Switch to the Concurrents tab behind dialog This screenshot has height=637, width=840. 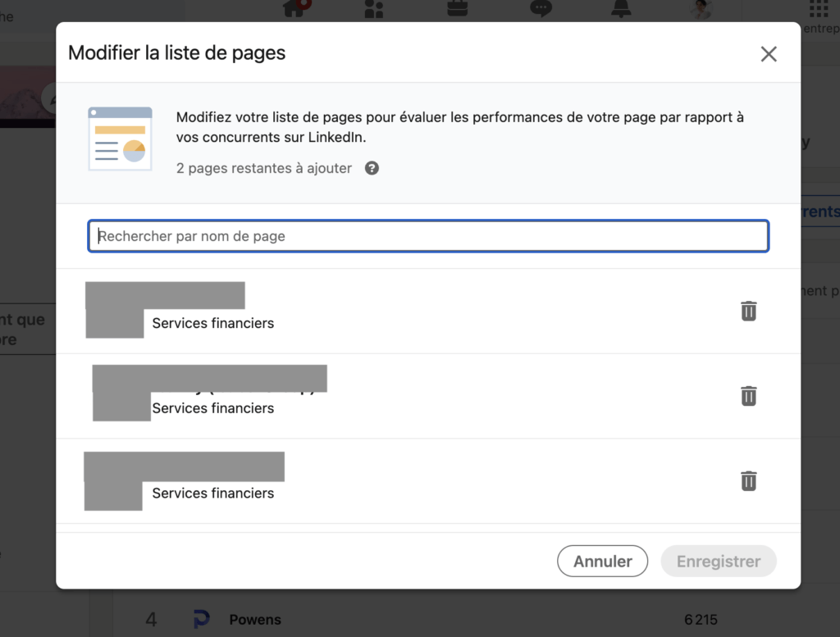(x=820, y=212)
